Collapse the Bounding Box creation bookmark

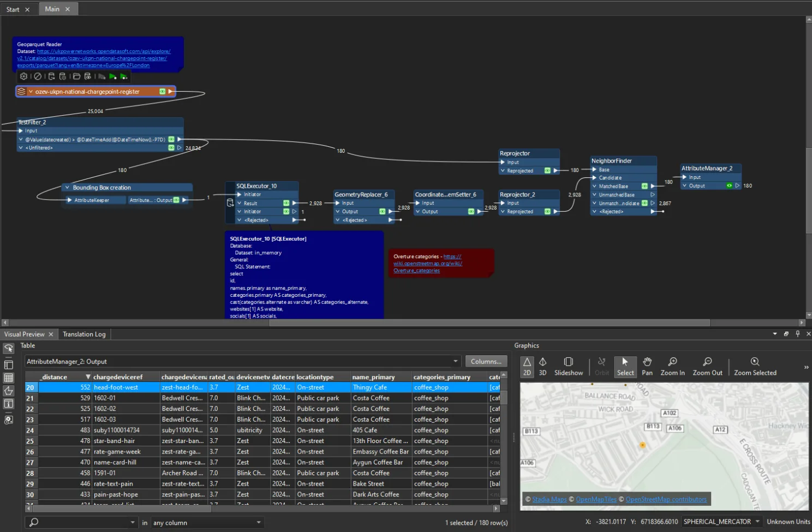(x=67, y=188)
